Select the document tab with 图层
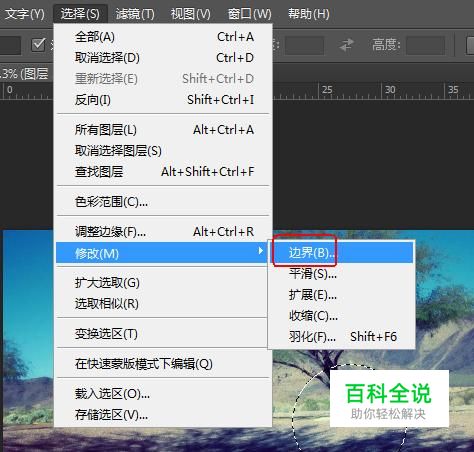The height and width of the screenshot is (452, 474). 25,74
